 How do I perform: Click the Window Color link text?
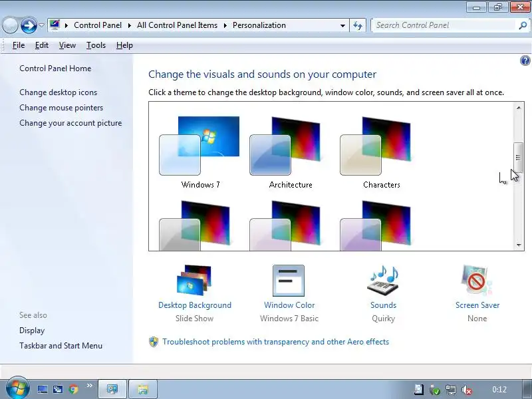(289, 305)
